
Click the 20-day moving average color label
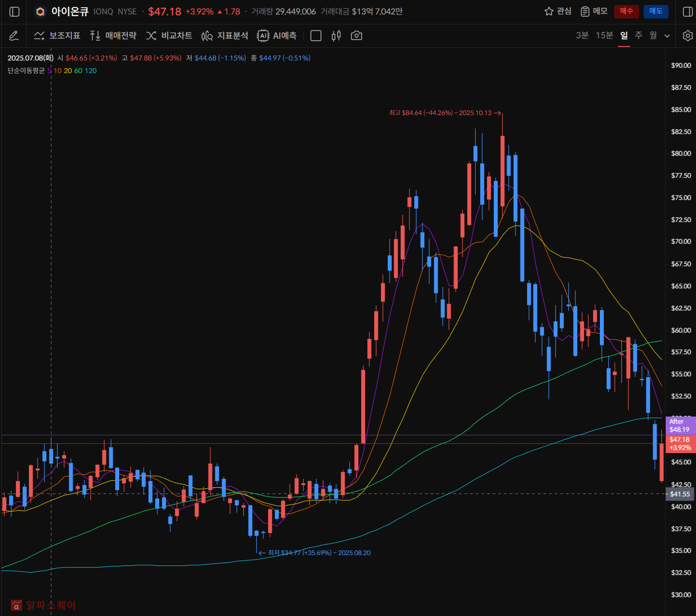[x=68, y=71]
